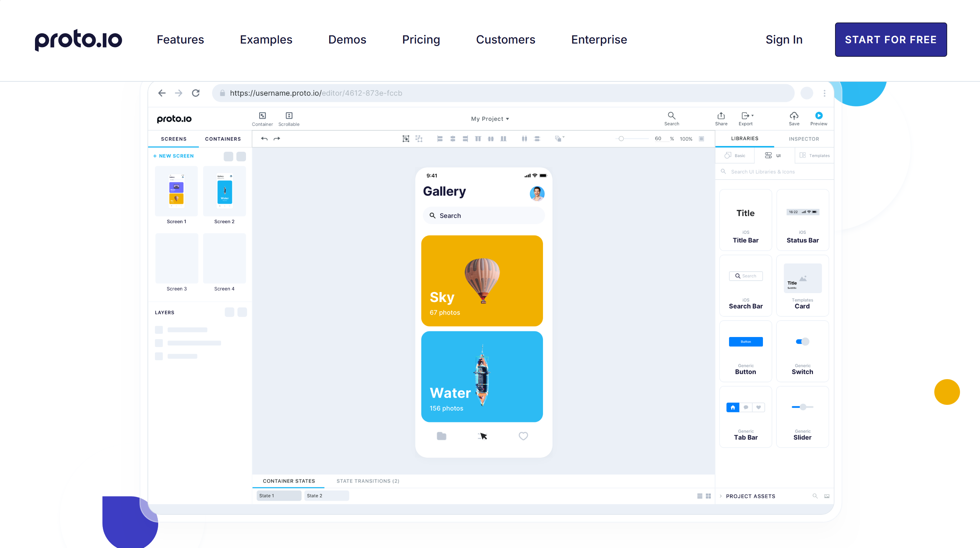Switch to grid view in states panel

[x=708, y=496]
